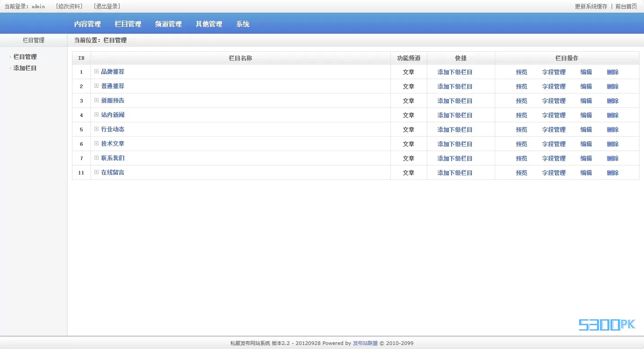Edit the 技术文章 column
The image size is (644, 349).
point(586,144)
